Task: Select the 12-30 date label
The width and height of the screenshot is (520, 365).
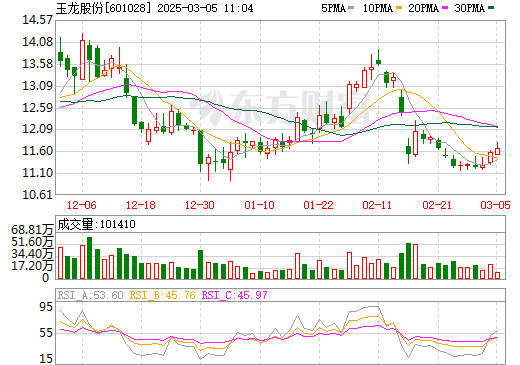Action: pos(200,205)
